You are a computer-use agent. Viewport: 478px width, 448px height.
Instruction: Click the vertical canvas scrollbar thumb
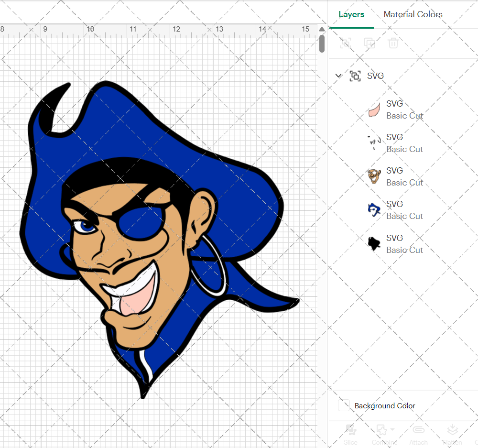(x=322, y=44)
